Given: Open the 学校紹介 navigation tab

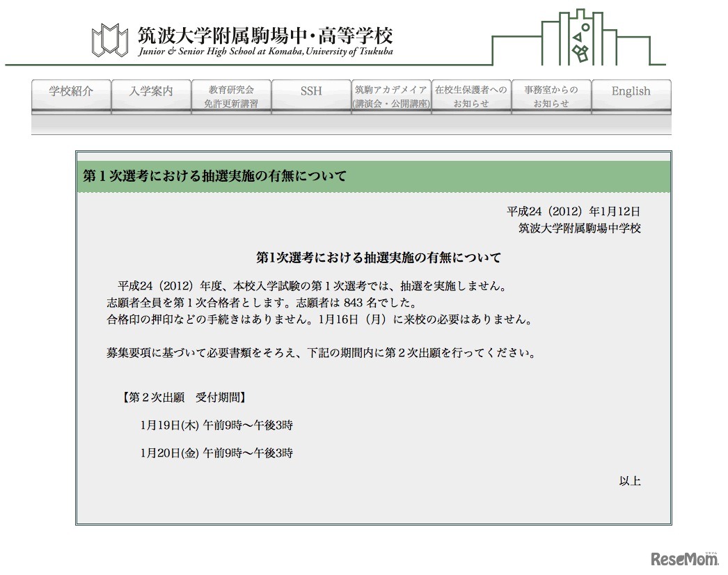Looking at the screenshot, I should pos(70,92).
